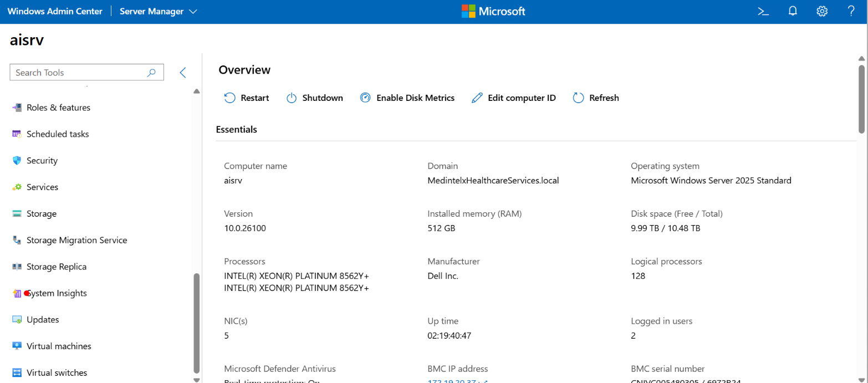
Task: Click the Restart button label
Action: coord(255,98)
